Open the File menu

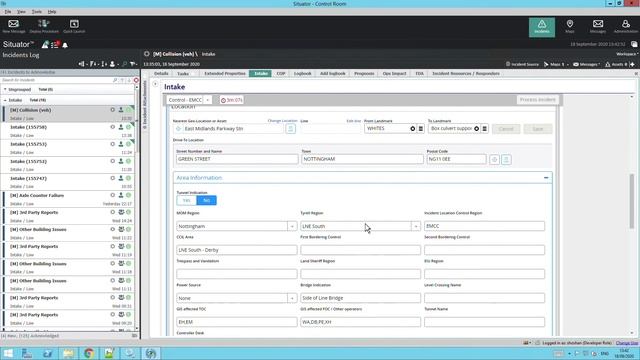(x=8, y=12)
